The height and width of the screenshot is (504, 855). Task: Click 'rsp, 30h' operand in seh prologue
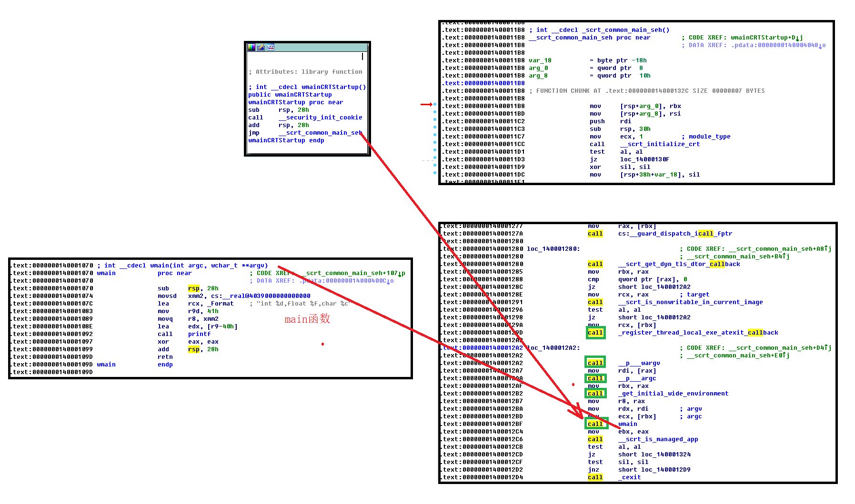pyautogui.click(x=635, y=129)
